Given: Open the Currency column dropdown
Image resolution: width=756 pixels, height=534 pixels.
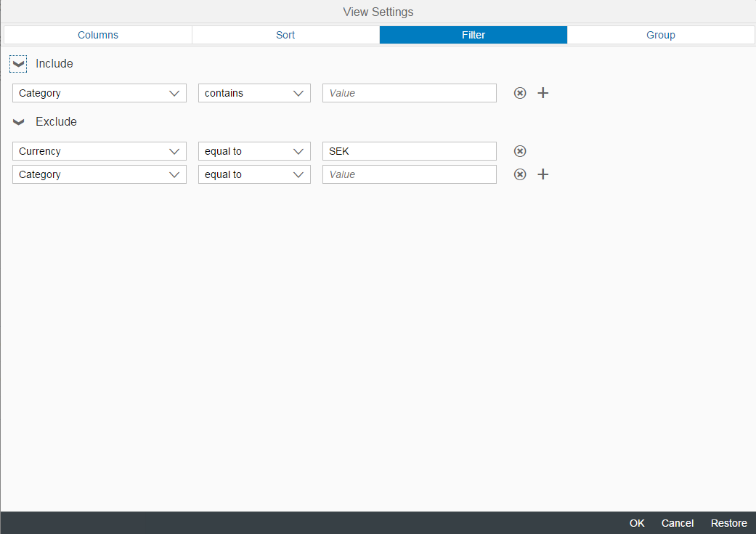Looking at the screenshot, I should point(99,151).
